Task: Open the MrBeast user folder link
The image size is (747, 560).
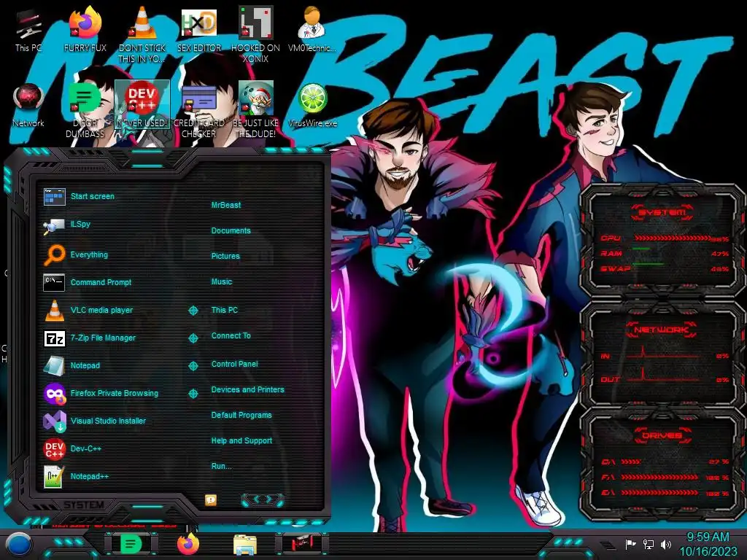Action: (226, 205)
